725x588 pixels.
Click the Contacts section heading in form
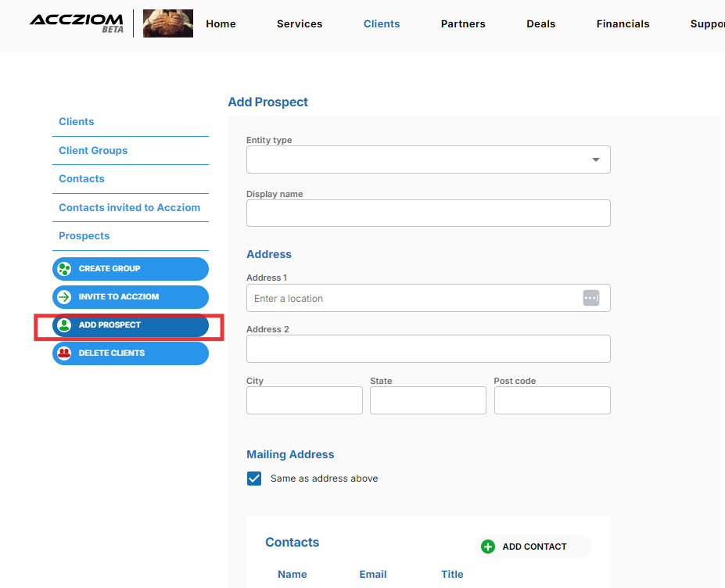(292, 542)
